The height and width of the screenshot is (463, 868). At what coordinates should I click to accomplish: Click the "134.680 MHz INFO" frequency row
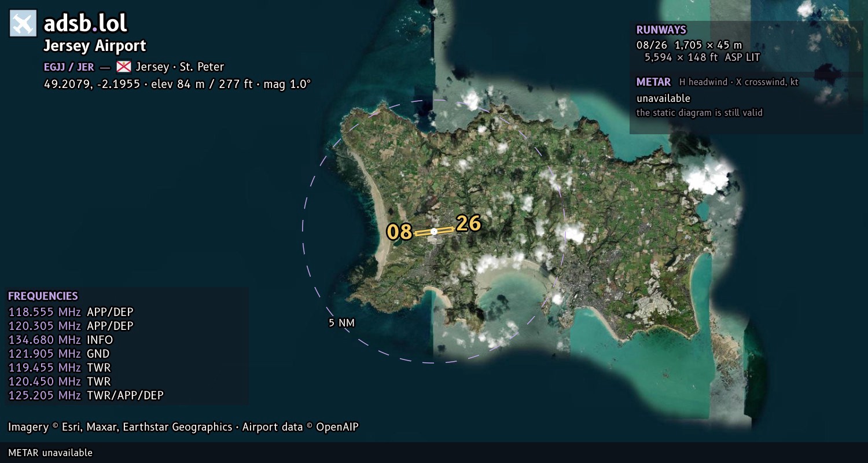pyautogui.click(x=61, y=340)
